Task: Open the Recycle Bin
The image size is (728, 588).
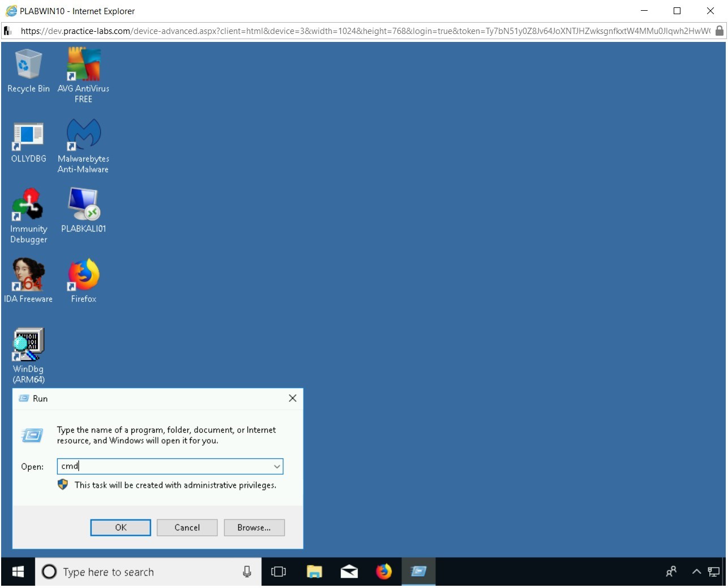Action: (28, 65)
